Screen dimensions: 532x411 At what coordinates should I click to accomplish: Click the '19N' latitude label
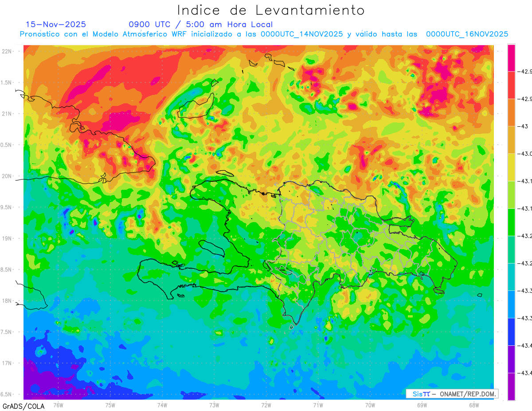click(x=7, y=239)
